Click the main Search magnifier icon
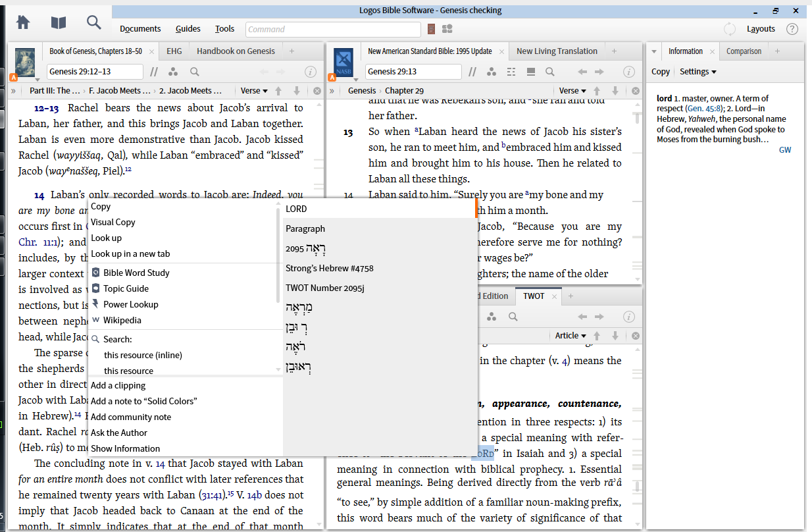The image size is (812, 532). (94, 22)
